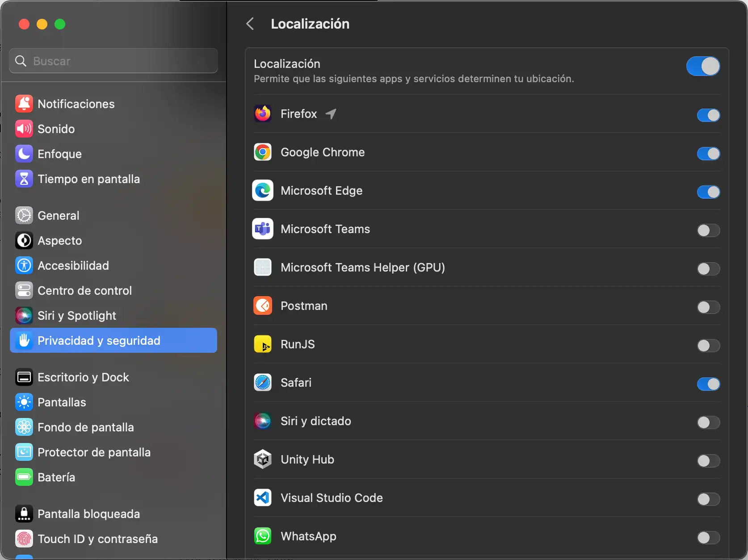Turn off location access for Safari
The width and height of the screenshot is (748, 560).
point(708,384)
